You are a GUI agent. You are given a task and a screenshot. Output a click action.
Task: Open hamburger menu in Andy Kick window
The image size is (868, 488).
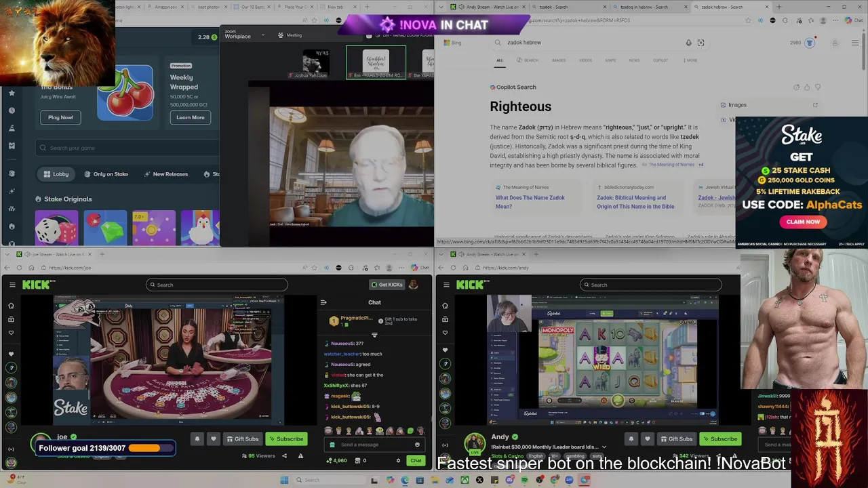coord(446,285)
